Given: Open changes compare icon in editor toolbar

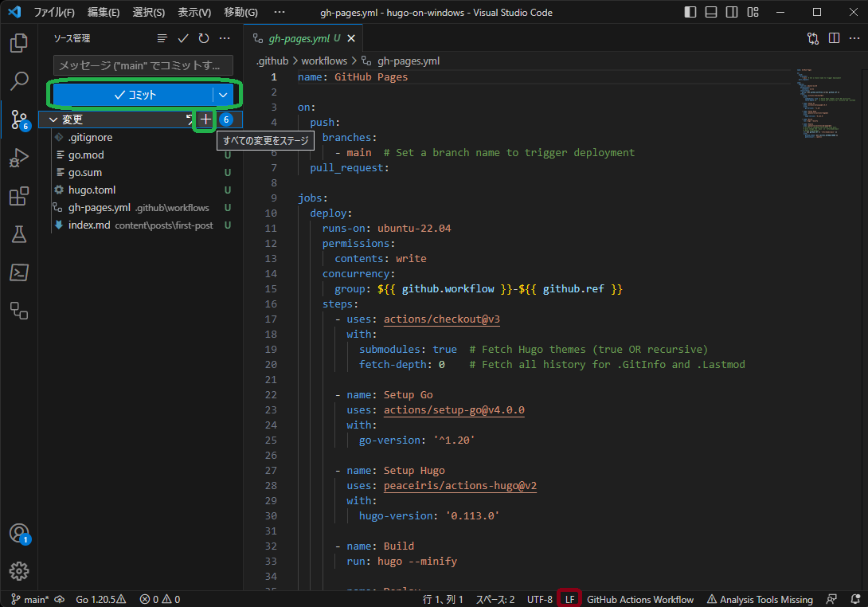Looking at the screenshot, I should click(x=812, y=38).
